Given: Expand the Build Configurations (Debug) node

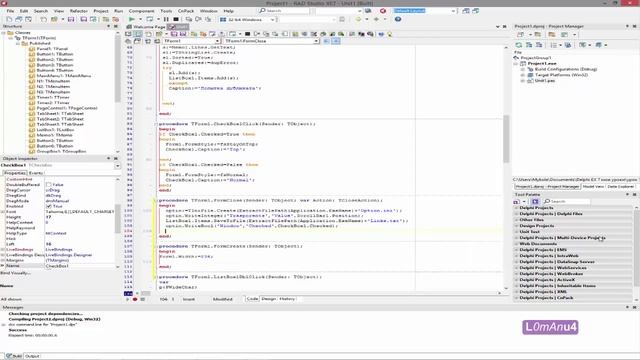Looking at the screenshot, I should tap(523, 69).
